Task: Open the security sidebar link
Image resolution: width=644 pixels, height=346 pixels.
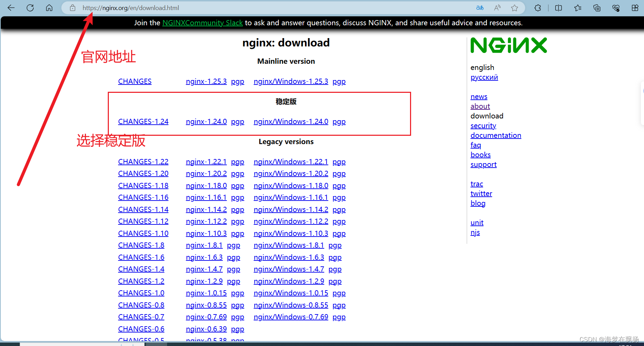Action: (483, 126)
